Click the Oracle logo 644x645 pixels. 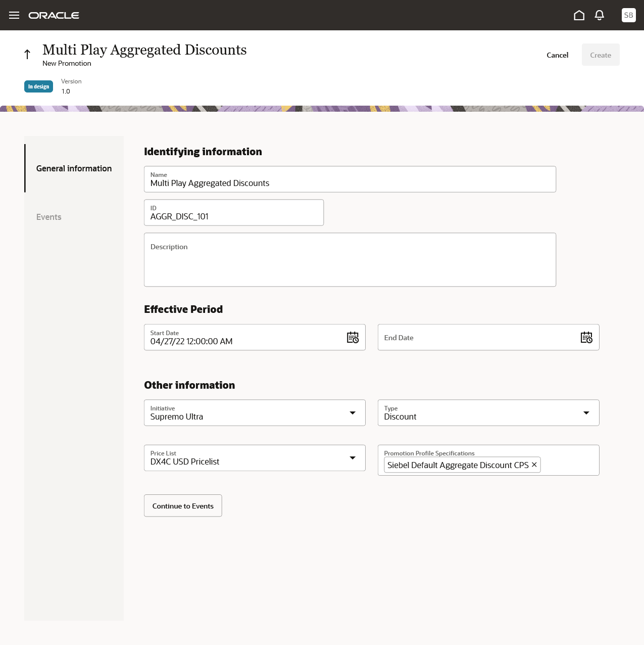click(54, 15)
